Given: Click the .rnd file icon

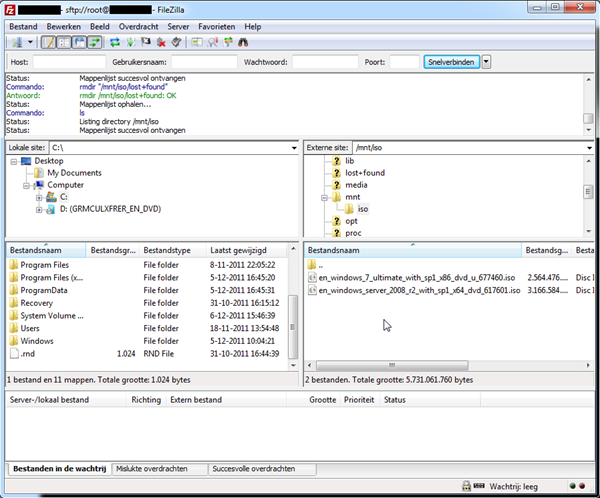Looking at the screenshot, I should (x=15, y=353).
